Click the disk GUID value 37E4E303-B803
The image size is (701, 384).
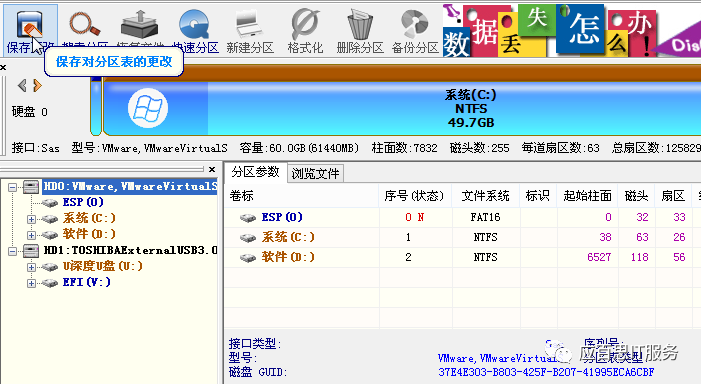pos(546,372)
